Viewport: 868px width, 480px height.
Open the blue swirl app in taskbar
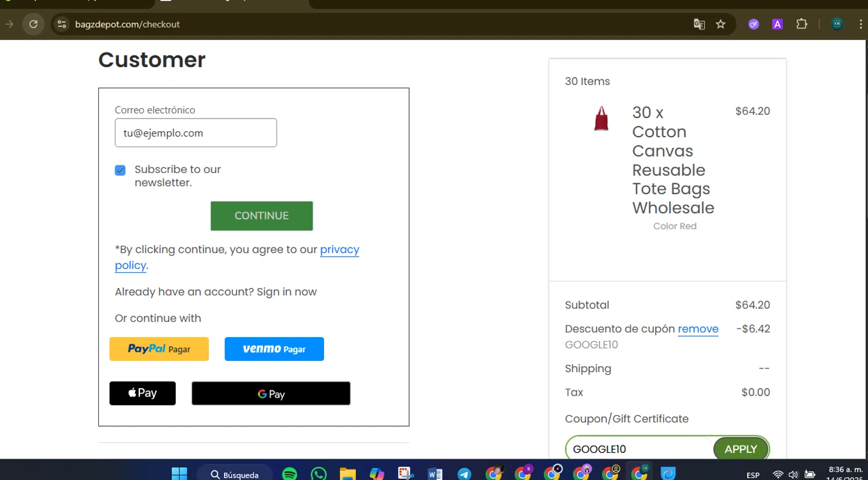[668, 474]
